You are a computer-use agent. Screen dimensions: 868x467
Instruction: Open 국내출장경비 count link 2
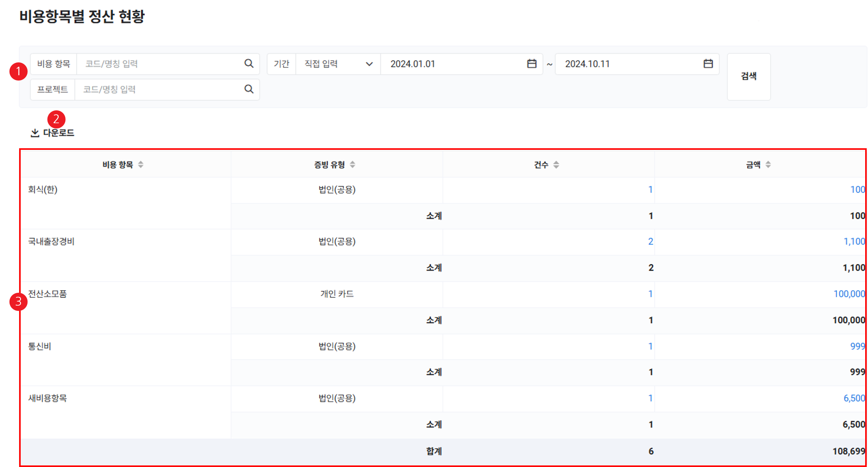(x=650, y=241)
